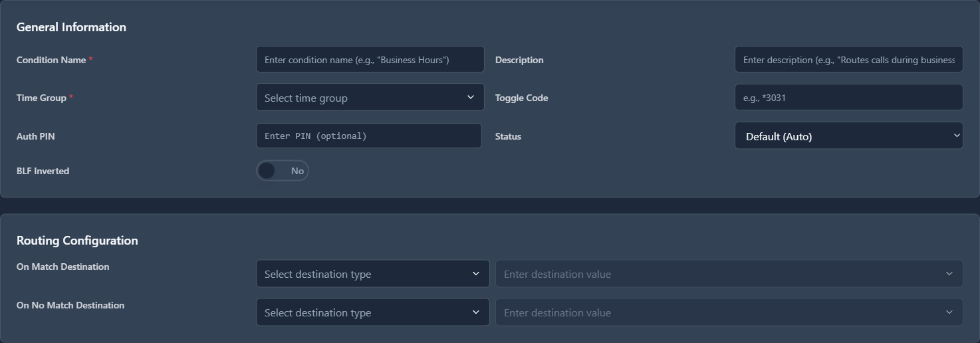Viewport: 980px width, 343px height.
Task: Click chevron on On No Match destination type
Action: point(475,312)
